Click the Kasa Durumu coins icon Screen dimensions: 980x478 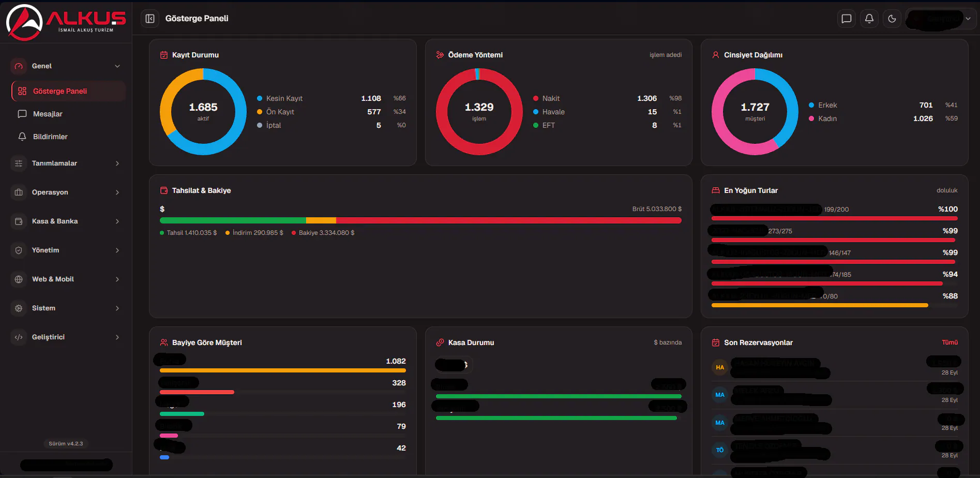(x=440, y=342)
